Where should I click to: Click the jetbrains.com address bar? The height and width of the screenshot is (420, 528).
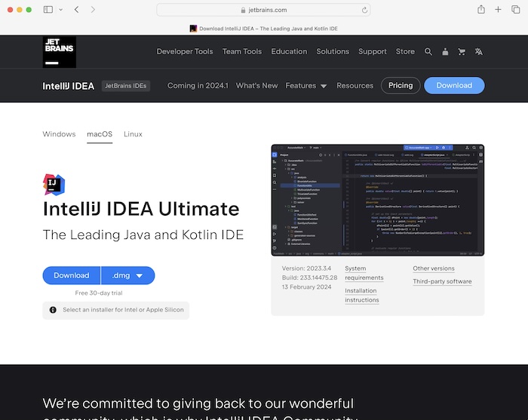click(x=264, y=10)
